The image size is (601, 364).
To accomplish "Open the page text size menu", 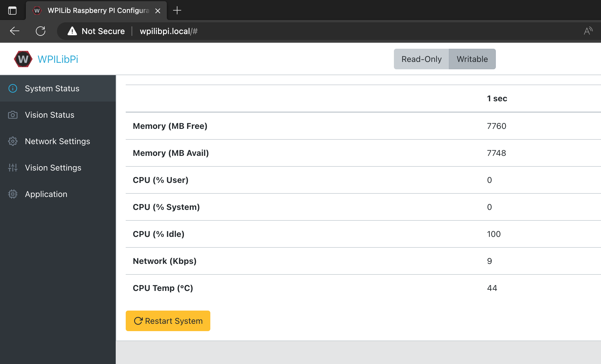I will point(588,30).
